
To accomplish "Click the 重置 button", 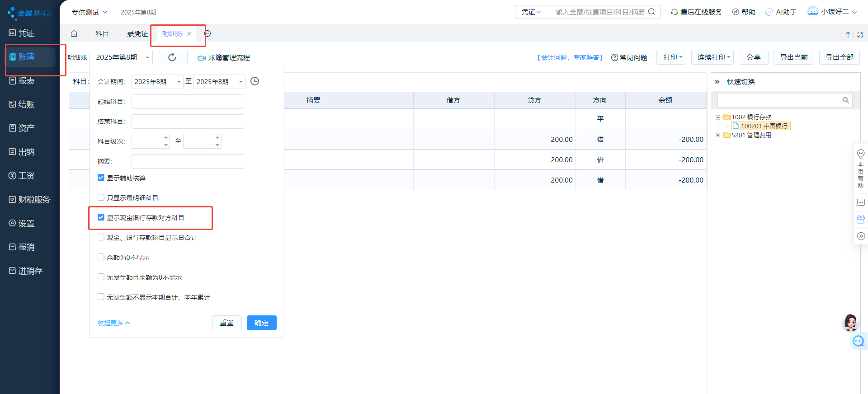I will click(x=226, y=323).
